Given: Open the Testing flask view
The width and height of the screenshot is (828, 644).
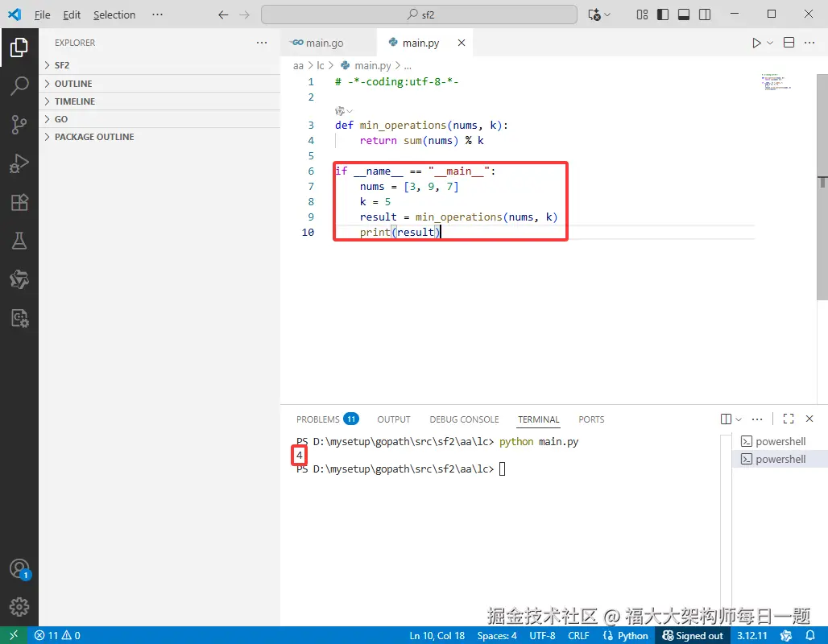Looking at the screenshot, I should (19, 241).
